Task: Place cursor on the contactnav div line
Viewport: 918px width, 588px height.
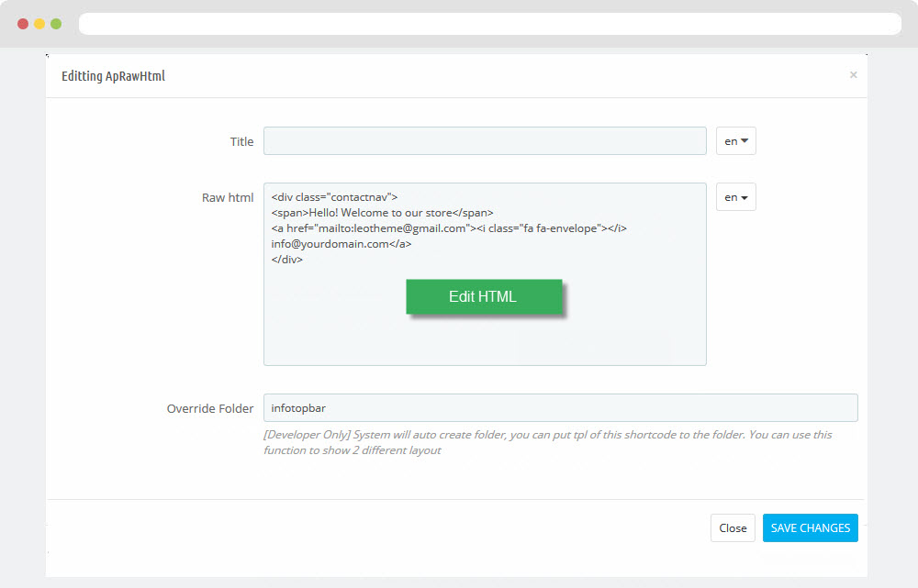Action: [x=334, y=197]
